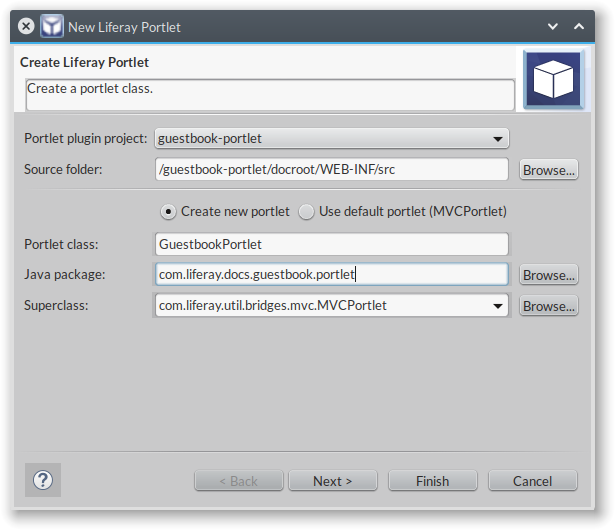Viewport: 615px width, 530px height.
Task: Click the disabled < Back button
Action: point(238,481)
